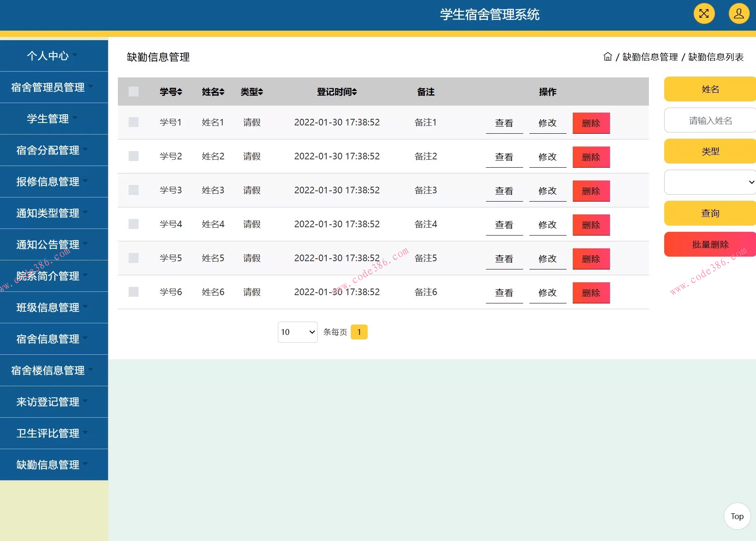Open the page size dropdown showing 10
Screen dimensions: 756x541
pos(297,332)
